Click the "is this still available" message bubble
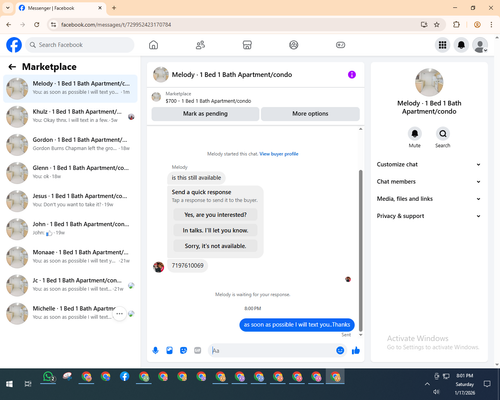Viewport: 500px width, 400px height. tap(196, 178)
